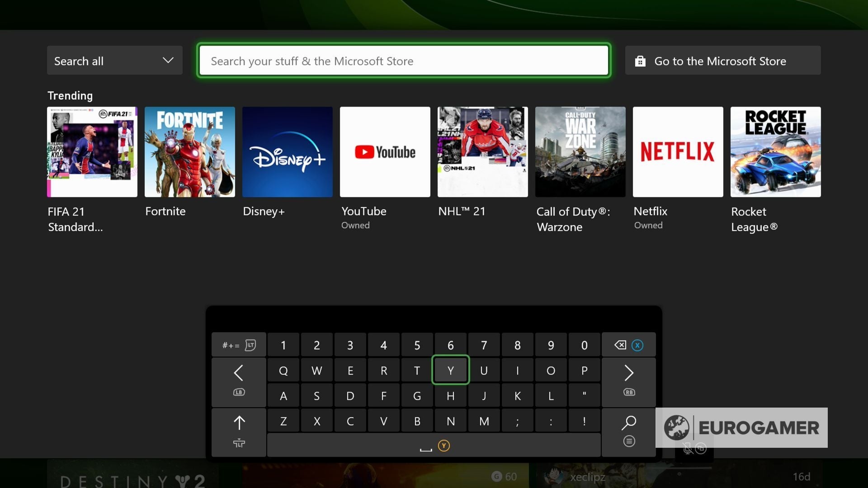Click the search input field

tap(404, 61)
